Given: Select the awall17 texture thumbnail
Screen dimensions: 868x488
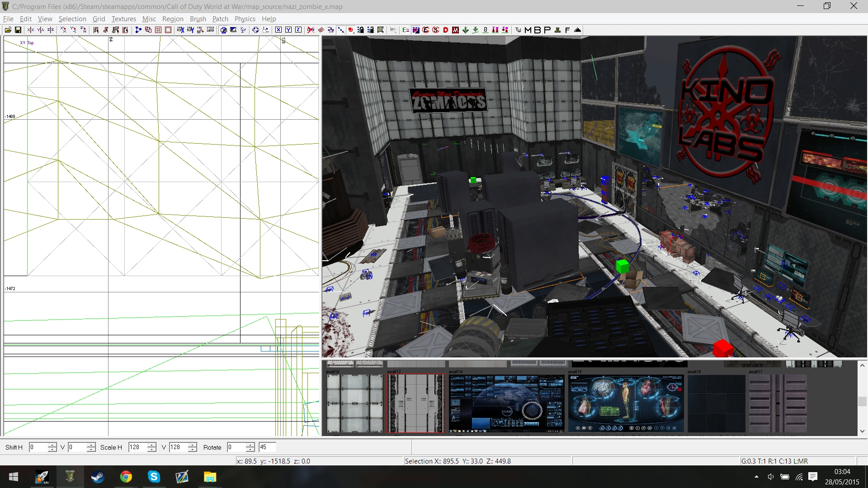Looking at the screenshot, I should [778, 403].
